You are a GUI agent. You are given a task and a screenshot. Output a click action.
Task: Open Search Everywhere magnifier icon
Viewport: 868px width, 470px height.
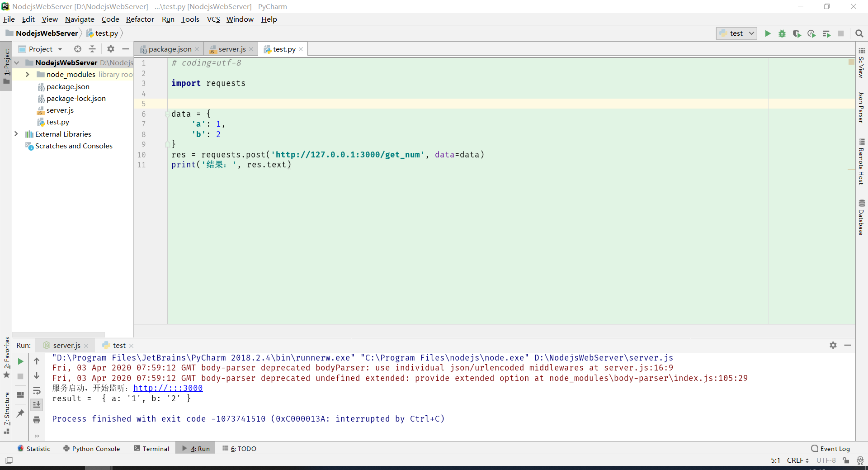859,33
